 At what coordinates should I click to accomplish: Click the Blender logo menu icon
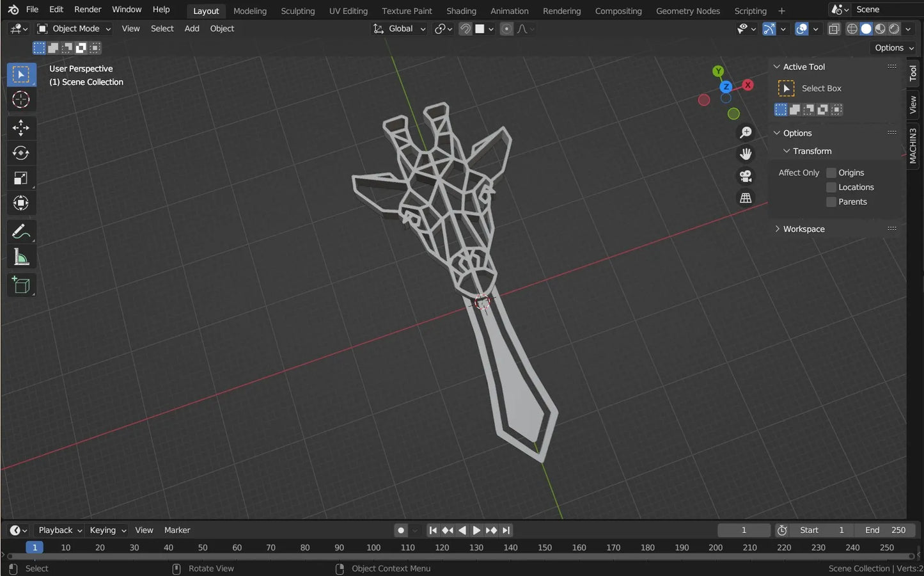[13, 10]
